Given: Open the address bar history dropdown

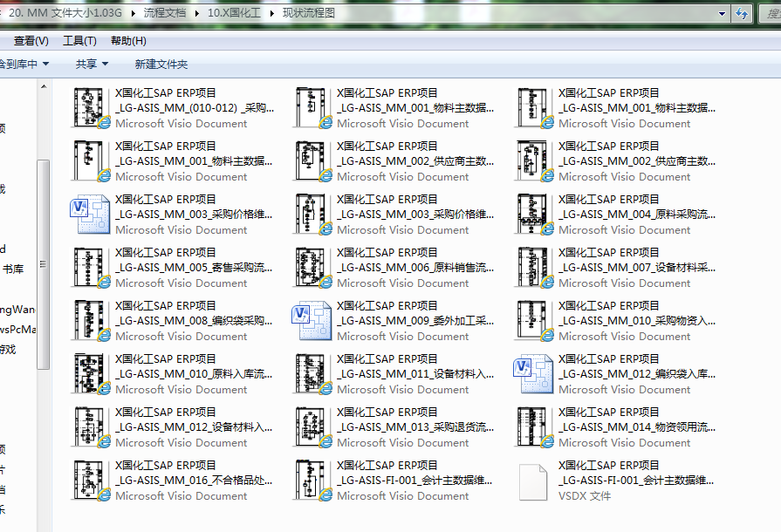Looking at the screenshot, I should click(722, 14).
